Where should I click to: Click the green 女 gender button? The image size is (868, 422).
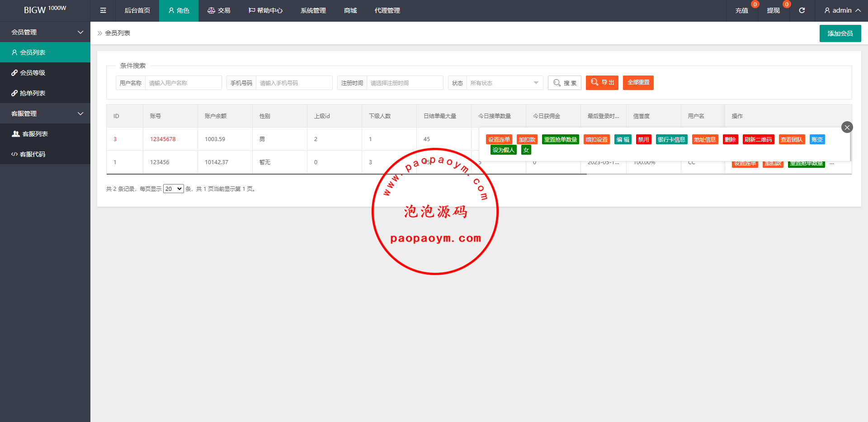pyautogui.click(x=526, y=150)
